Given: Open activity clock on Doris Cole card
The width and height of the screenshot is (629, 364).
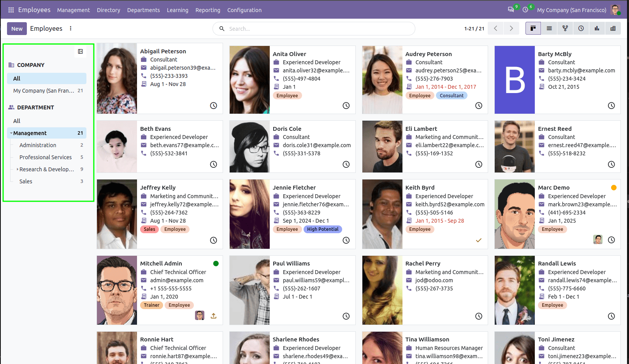Looking at the screenshot, I should pos(346,164).
